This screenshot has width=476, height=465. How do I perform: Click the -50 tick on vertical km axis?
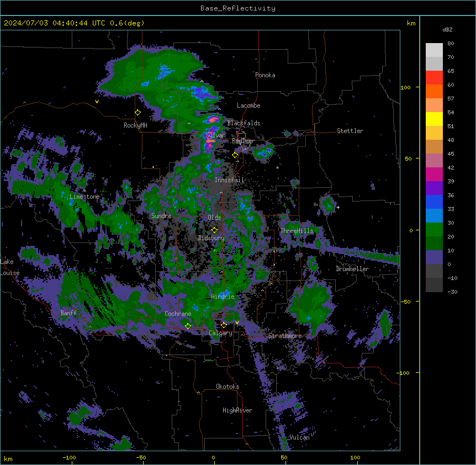tap(405, 302)
